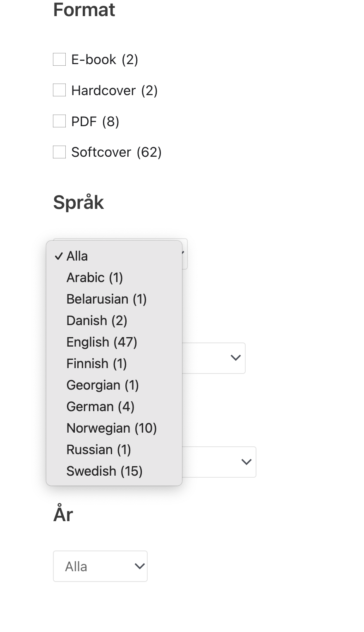Screen dimensions: 364x632
Task: Click the Softcover (62) label text
Action: pyautogui.click(x=116, y=152)
